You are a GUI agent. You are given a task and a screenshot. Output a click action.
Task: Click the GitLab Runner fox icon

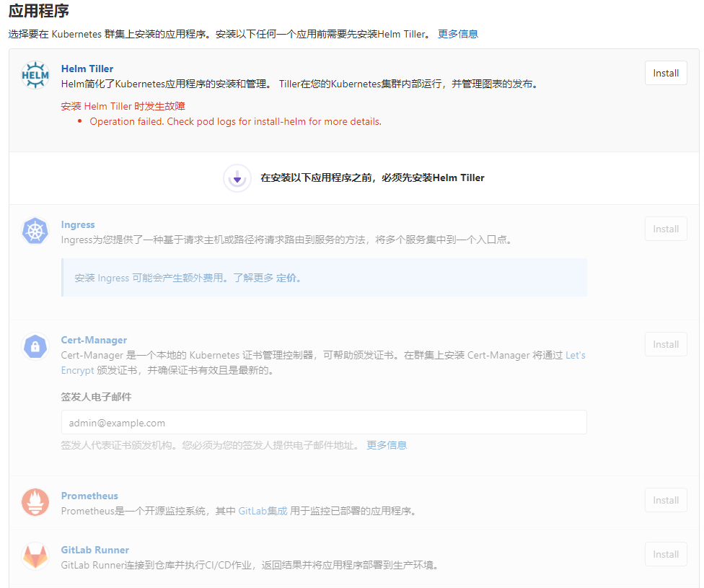(35, 556)
